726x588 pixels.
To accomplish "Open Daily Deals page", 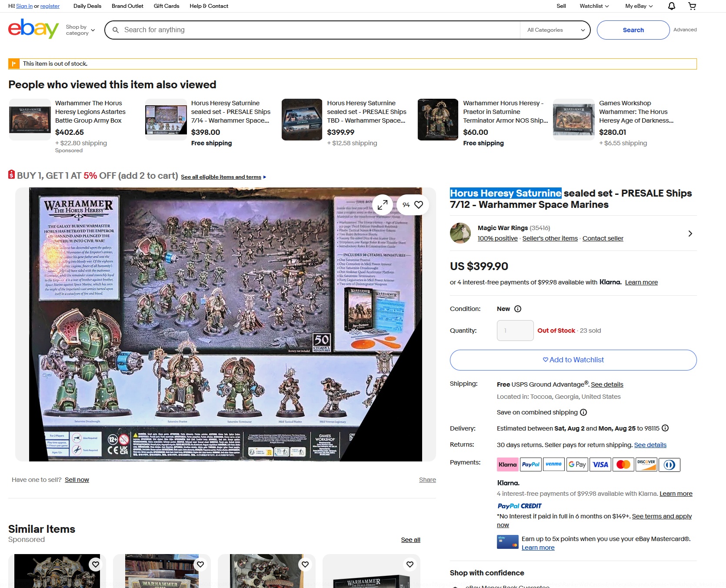I will [87, 6].
